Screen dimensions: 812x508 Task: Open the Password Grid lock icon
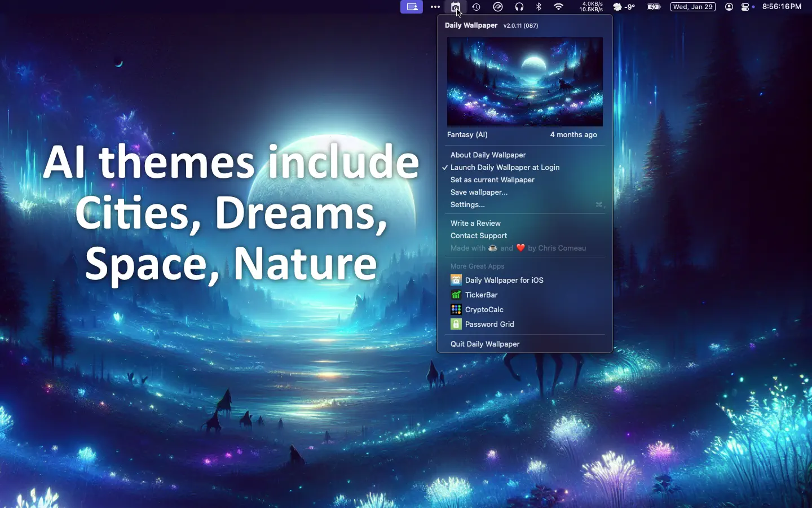456,324
